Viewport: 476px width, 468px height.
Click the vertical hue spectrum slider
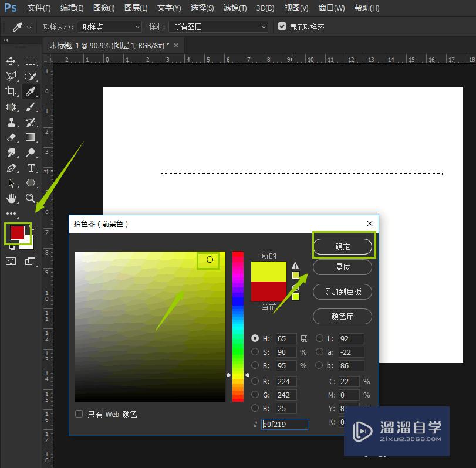coord(238,326)
